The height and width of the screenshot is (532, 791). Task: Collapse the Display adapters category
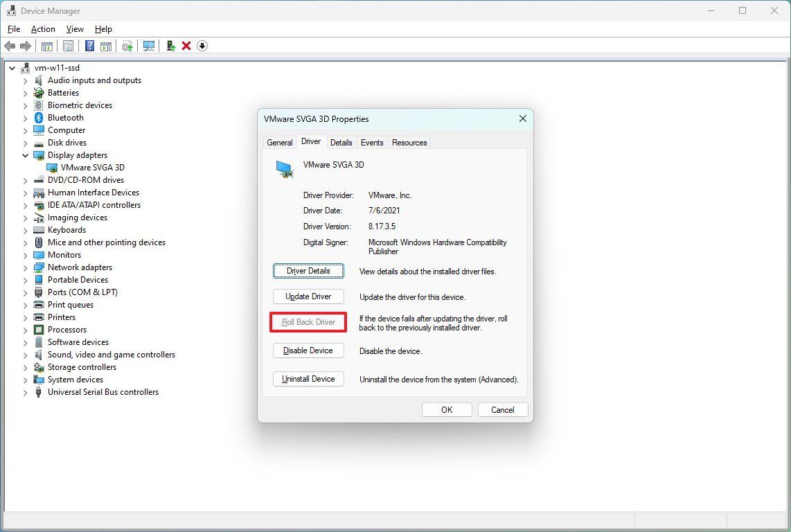tap(26, 154)
